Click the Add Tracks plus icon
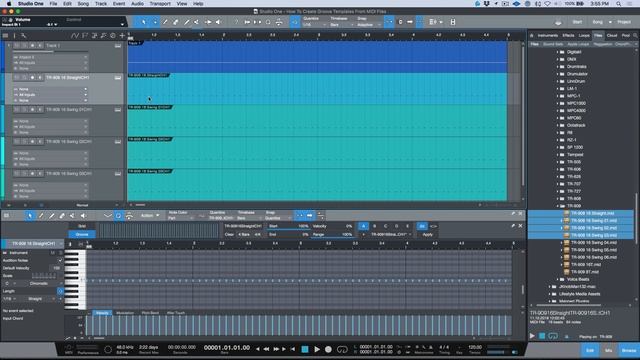 coord(122,36)
